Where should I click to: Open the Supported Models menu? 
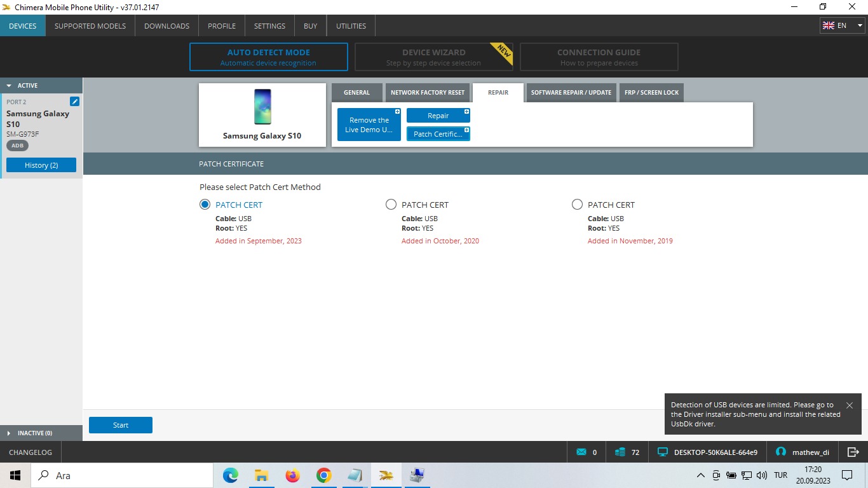[x=90, y=26]
